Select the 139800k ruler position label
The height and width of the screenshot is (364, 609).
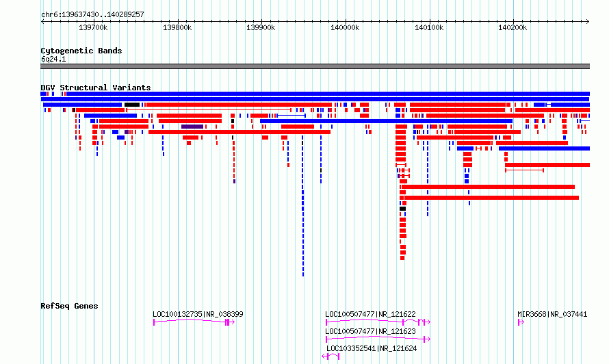[x=177, y=27]
